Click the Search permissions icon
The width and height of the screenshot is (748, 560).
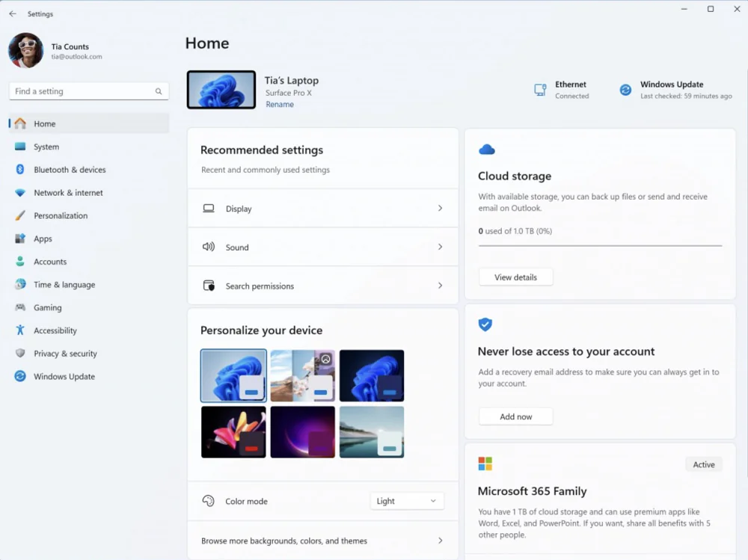(x=209, y=286)
